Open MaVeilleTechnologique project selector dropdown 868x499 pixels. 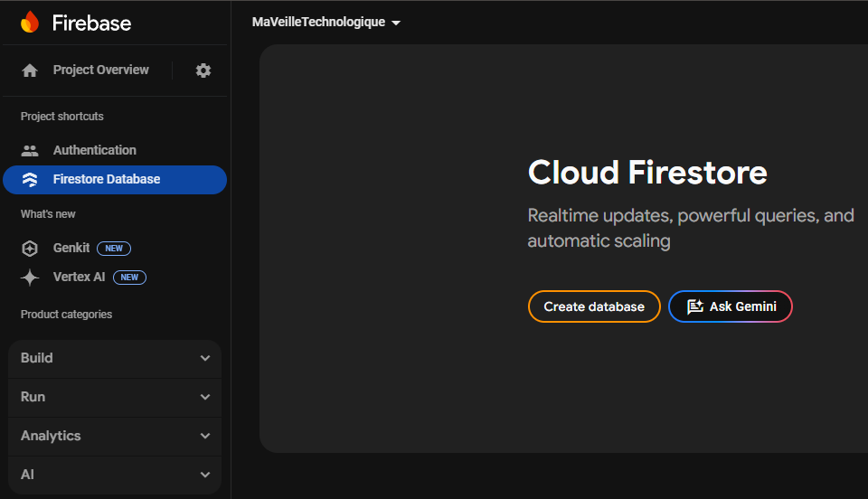(326, 22)
